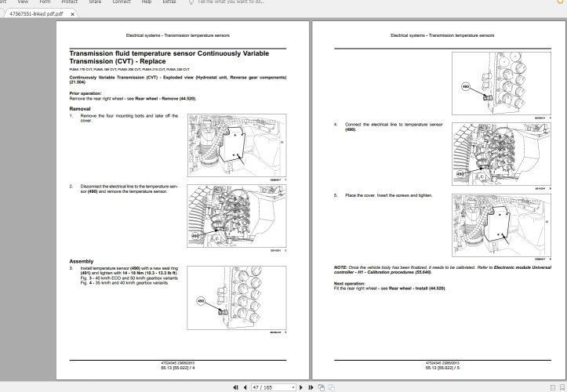
Task: Click figure 2 showing sensor 490 disconnect
Action: pos(237,216)
